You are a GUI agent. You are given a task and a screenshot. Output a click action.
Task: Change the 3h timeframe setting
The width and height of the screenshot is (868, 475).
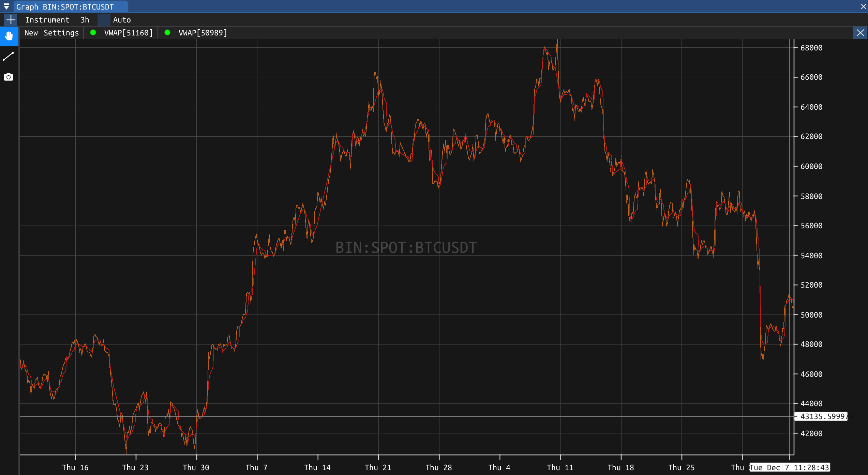pyautogui.click(x=85, y=20)
